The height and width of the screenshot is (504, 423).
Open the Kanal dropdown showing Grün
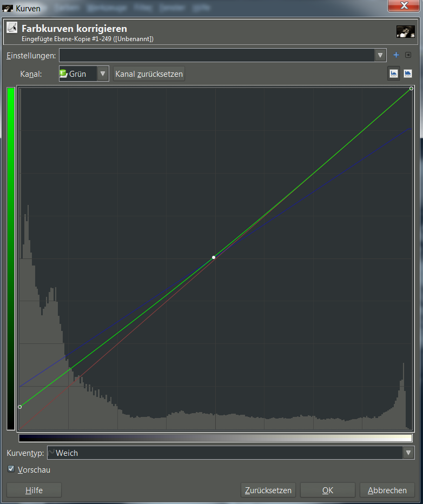tap(102, 74)
